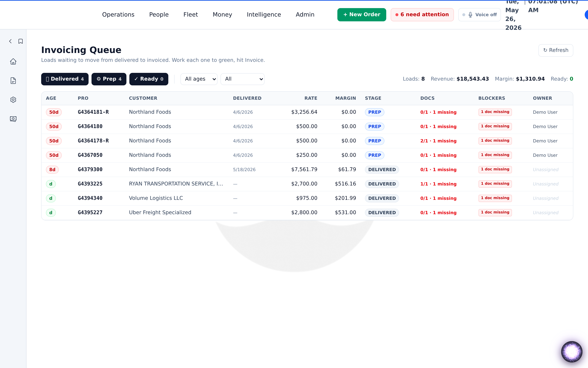Viewport: 588px width, 368px height.
Task: Open the All ages dropdown
Action: 199,79
